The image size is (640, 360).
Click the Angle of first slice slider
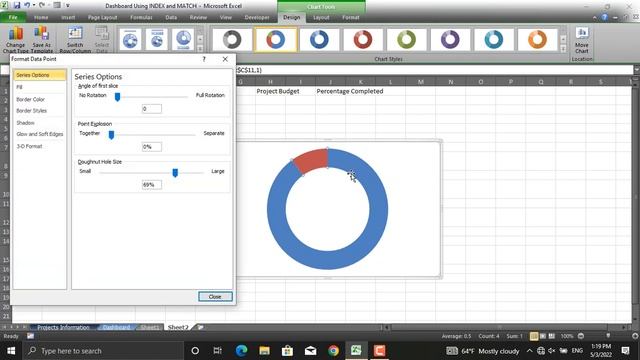point(117,97)
